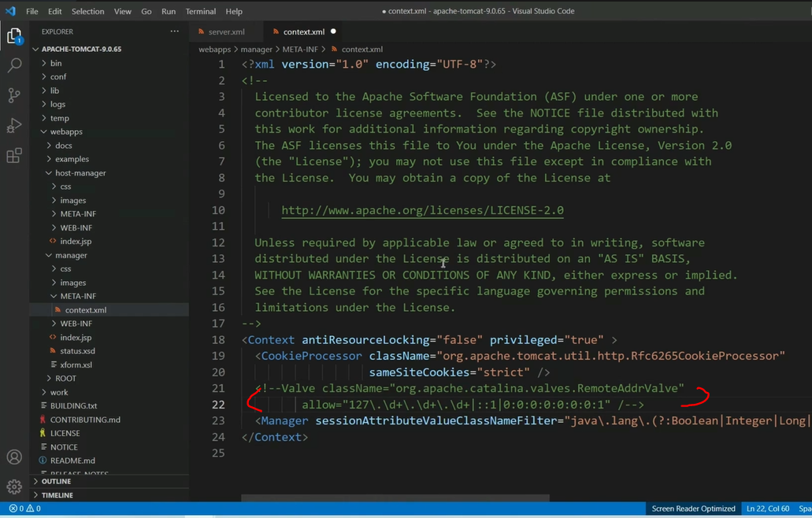Click the warnings count icon in status bar
Image resolution: width=812 pixels, height=518 pixels.
pos(30,509)
